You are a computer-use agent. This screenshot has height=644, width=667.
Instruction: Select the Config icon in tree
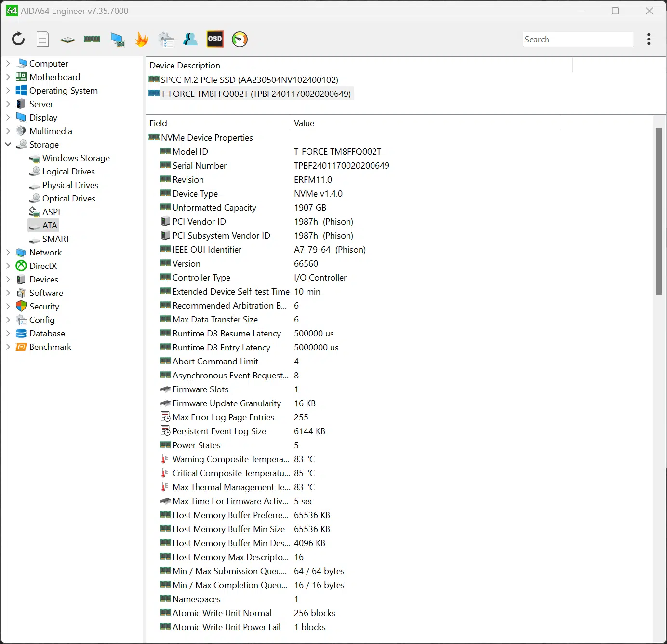tap(21, 320)
